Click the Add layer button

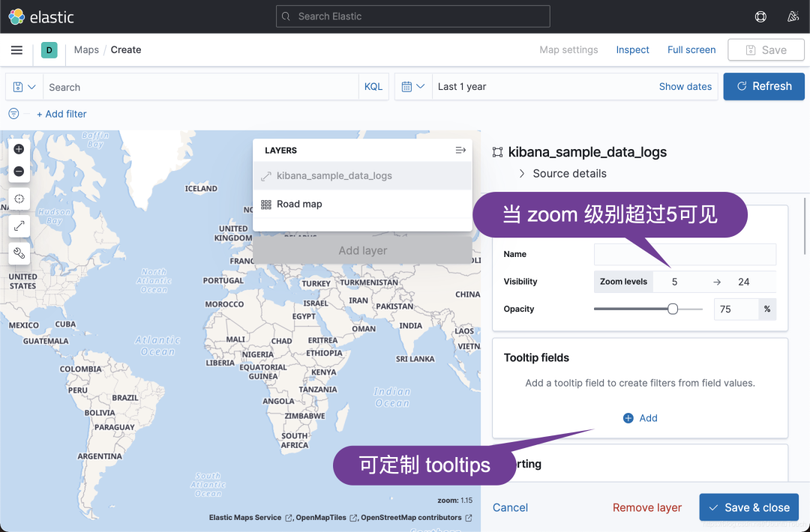click(363, 250)
